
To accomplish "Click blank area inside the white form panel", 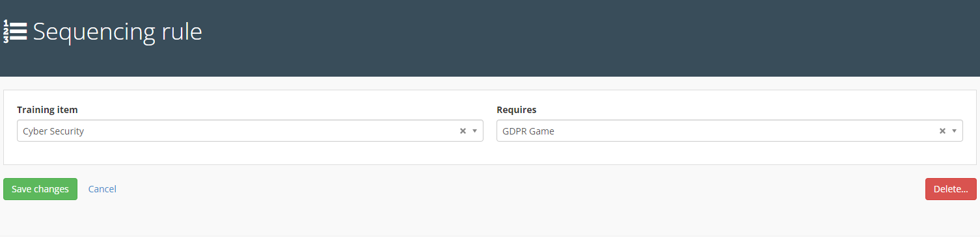I will tap(489, 153).
